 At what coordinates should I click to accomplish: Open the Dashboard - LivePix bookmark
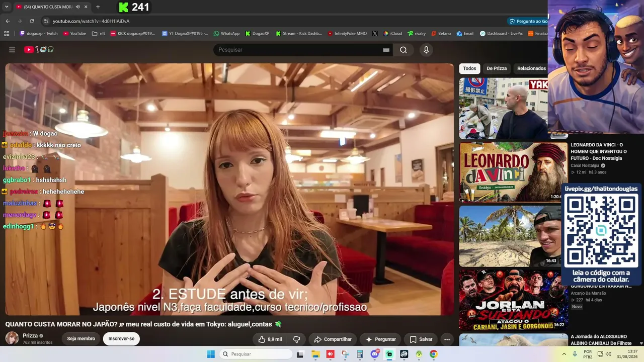tap(501, 34)
